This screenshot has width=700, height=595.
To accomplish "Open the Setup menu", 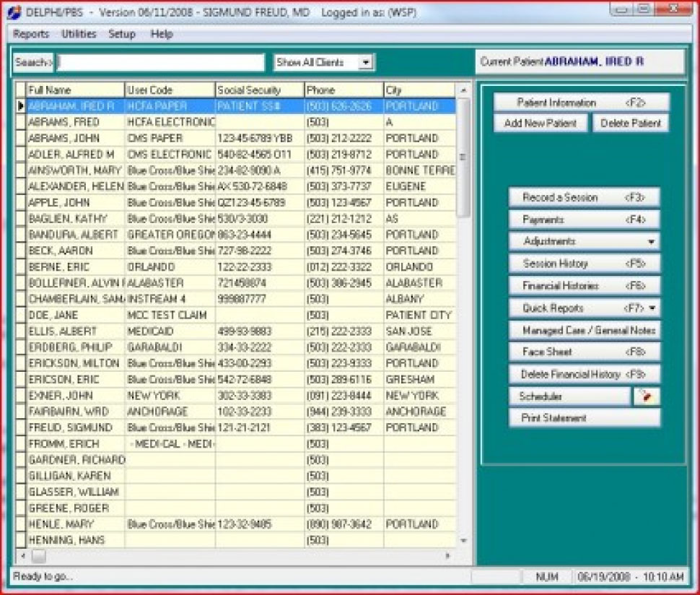I will [x=122, y=34].
